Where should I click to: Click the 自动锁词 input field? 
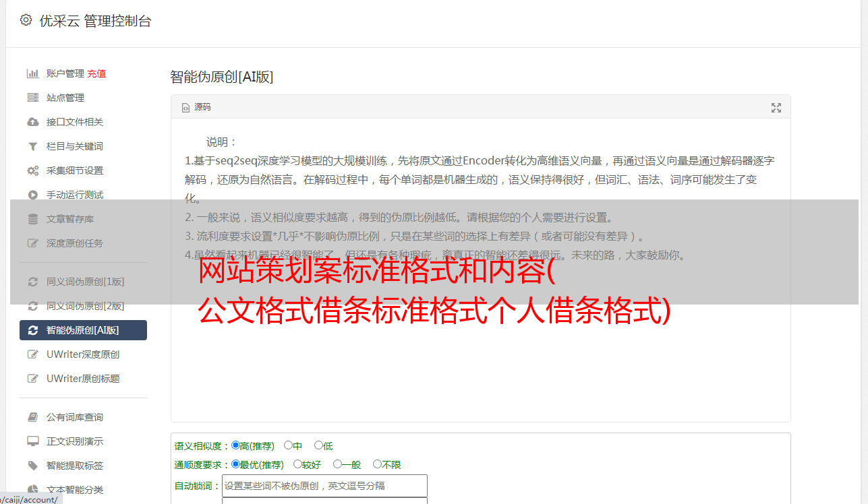coord(324,486)
